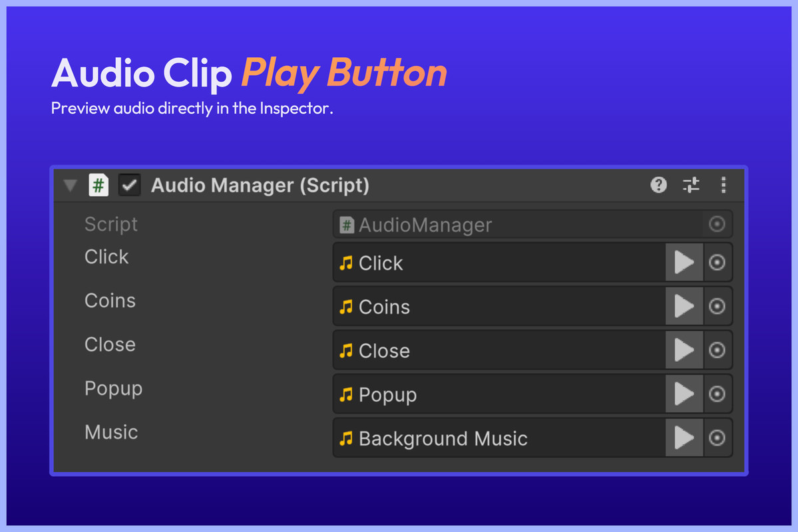This screenshot has width=798, height=532.
Task: Click the "Music" property label
Action: pos(111,432)
